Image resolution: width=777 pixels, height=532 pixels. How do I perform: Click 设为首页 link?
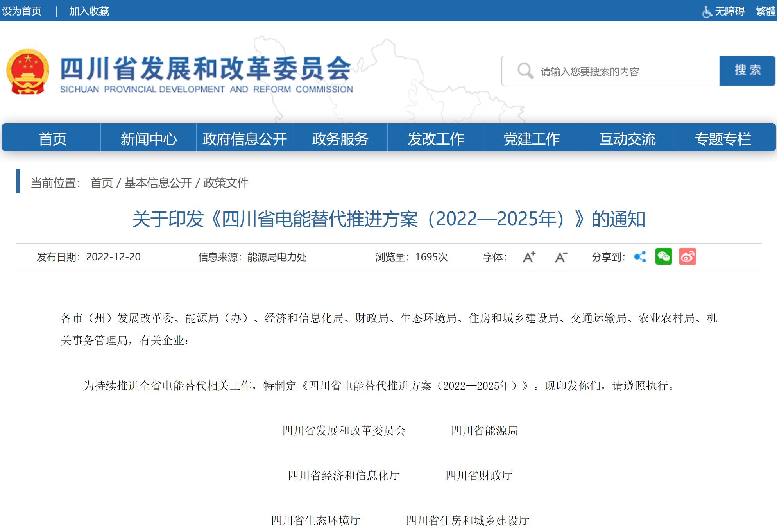point(21,11)
